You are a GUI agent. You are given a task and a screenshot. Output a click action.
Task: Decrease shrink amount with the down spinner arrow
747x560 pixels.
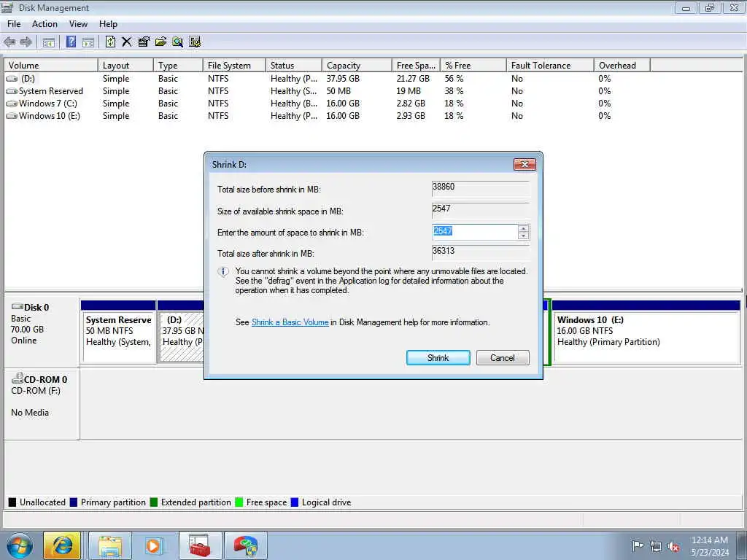pyautogui.click(x=524, y=236)
